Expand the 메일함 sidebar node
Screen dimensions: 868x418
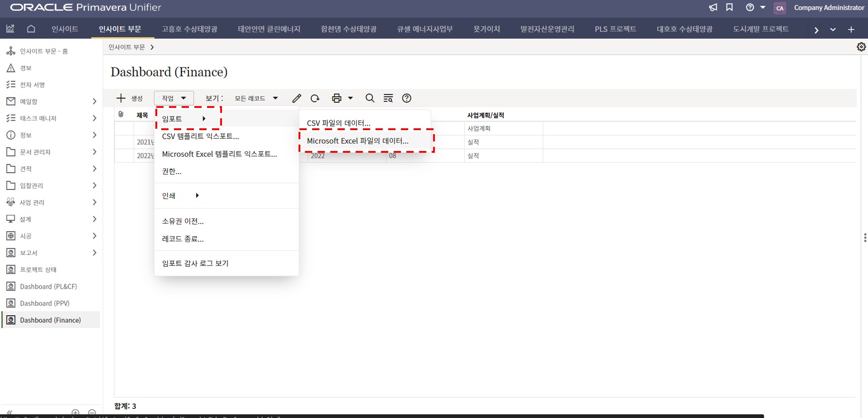94,102
